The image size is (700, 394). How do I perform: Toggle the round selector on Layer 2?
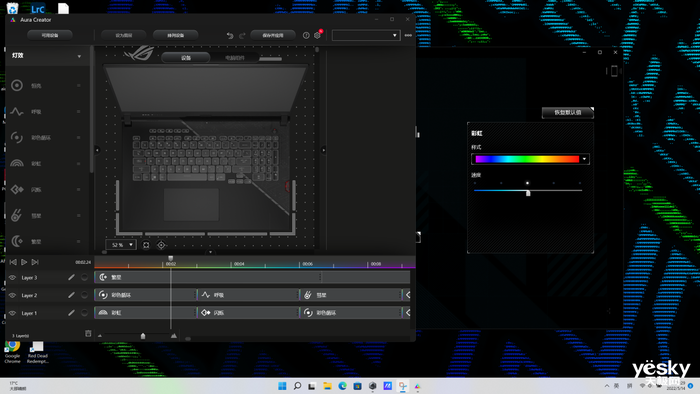click(x=84, y=295)
